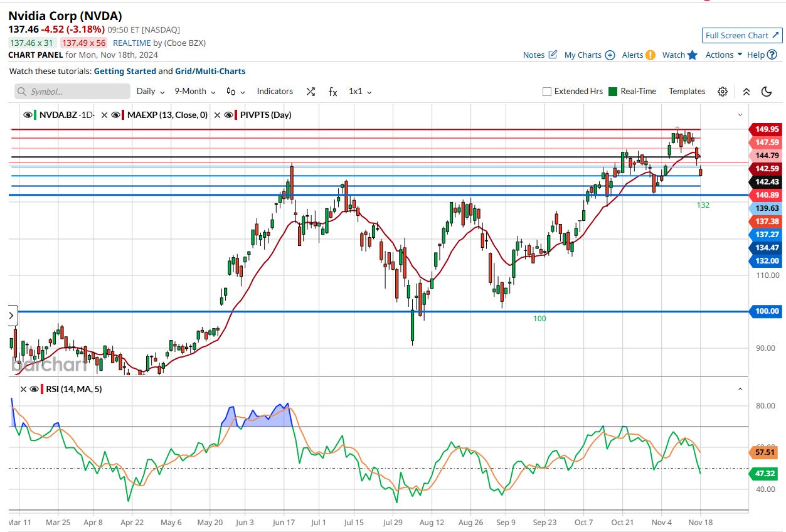Hide the MAEXP moving average eye
This screenshot has width=786, height=532.
tap(115, 115)
